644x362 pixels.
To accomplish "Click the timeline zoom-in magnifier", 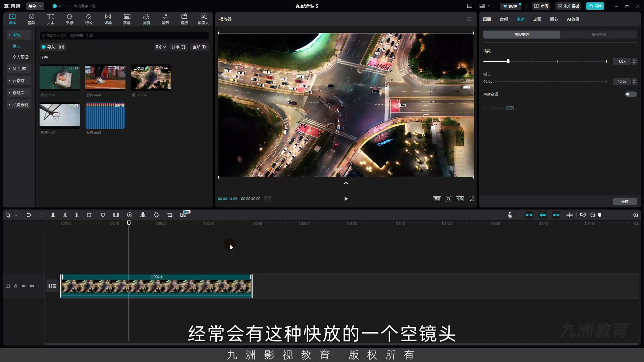I will click(x=636, y=215).
